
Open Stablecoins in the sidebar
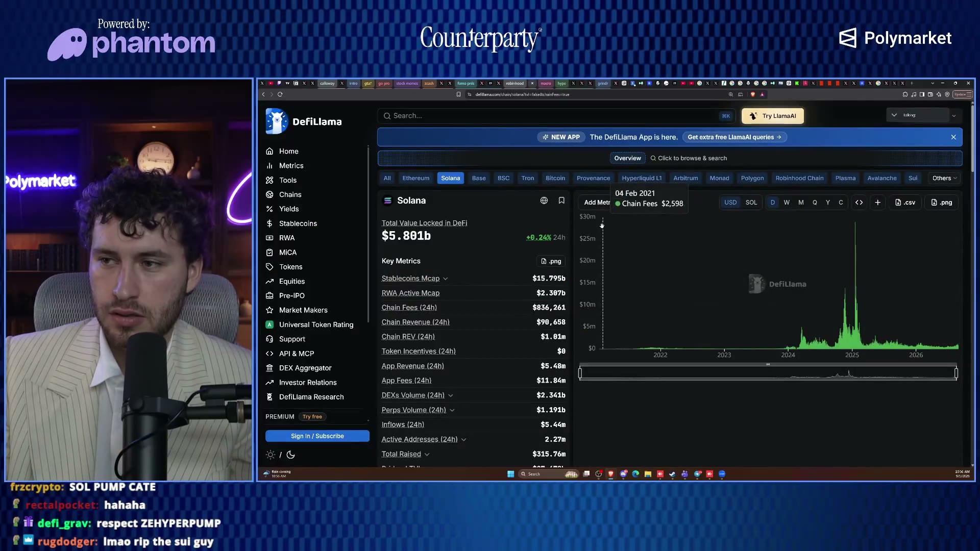point(298,223)
